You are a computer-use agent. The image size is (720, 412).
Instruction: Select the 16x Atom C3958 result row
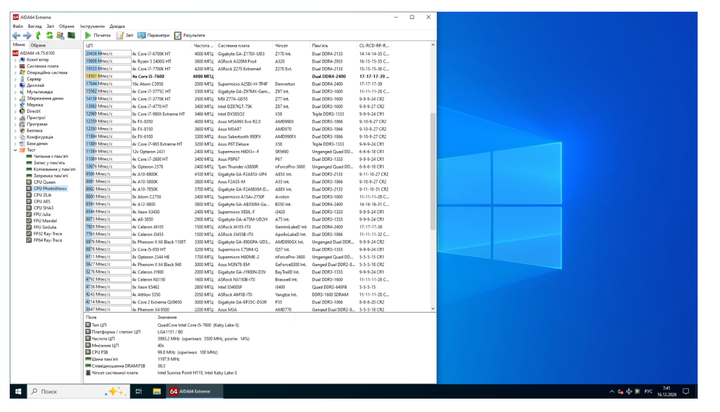[x=237, y=84]
